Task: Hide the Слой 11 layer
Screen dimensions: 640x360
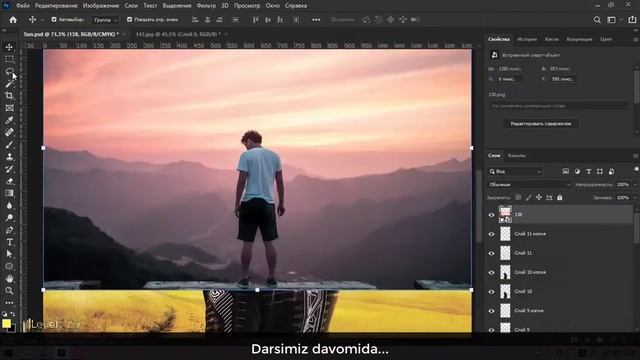Action: coord(491,253)
